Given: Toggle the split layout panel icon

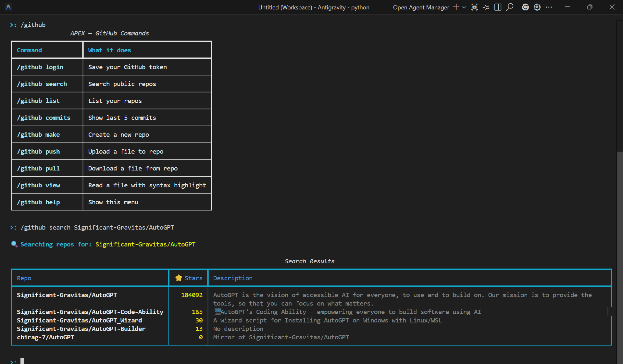Looking at the screenshot, I should click(x=498, y=7).
